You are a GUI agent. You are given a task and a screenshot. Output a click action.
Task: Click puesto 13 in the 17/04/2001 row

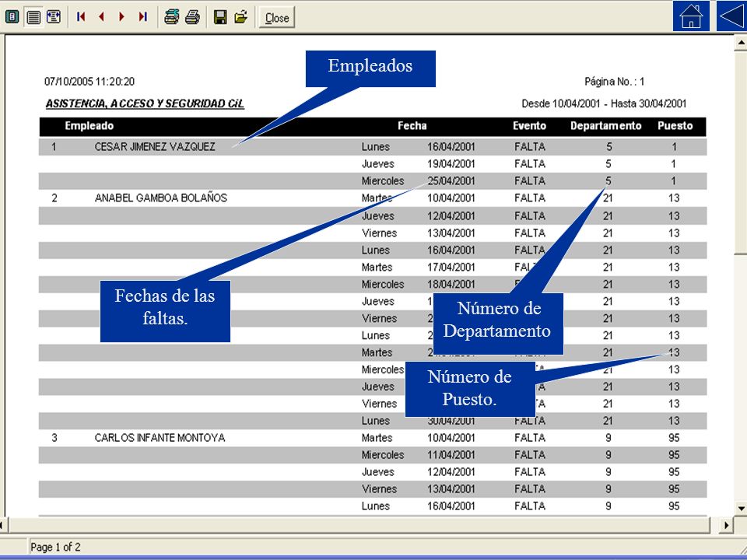click(674, 267)
